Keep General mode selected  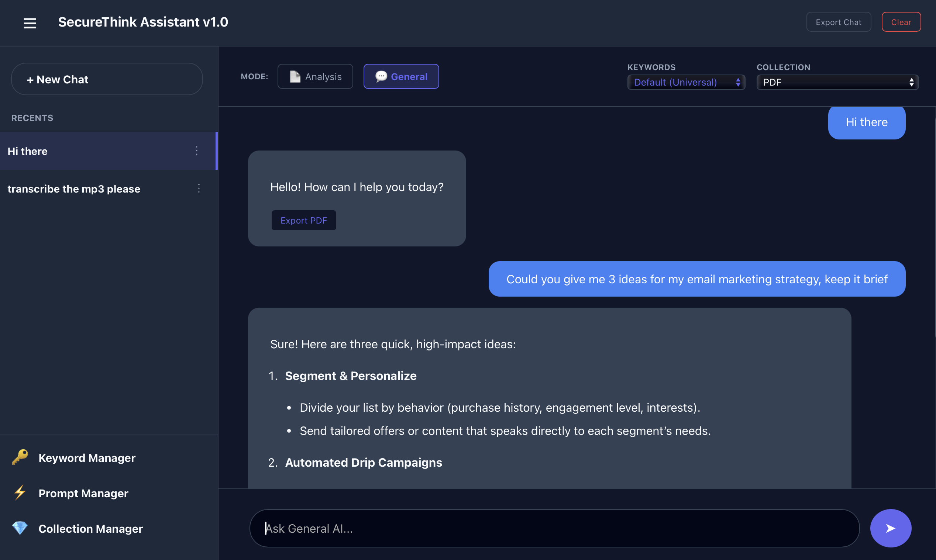pyautogui.click(x=401, y=76)
